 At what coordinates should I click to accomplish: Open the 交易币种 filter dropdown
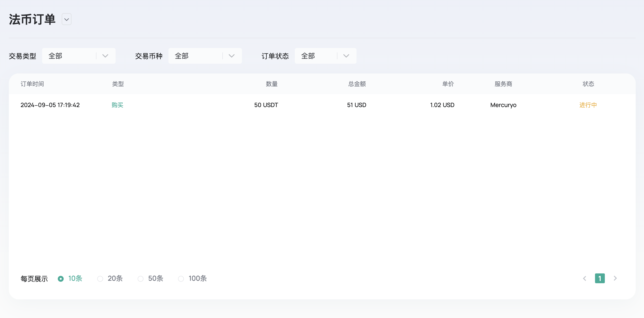pyautogui.click(x=205, y=56)
